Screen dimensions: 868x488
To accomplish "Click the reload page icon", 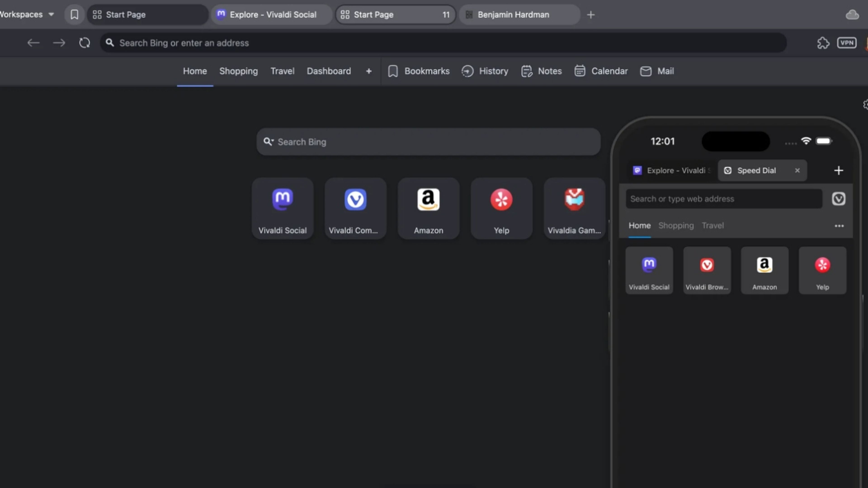I will (84, 43).
